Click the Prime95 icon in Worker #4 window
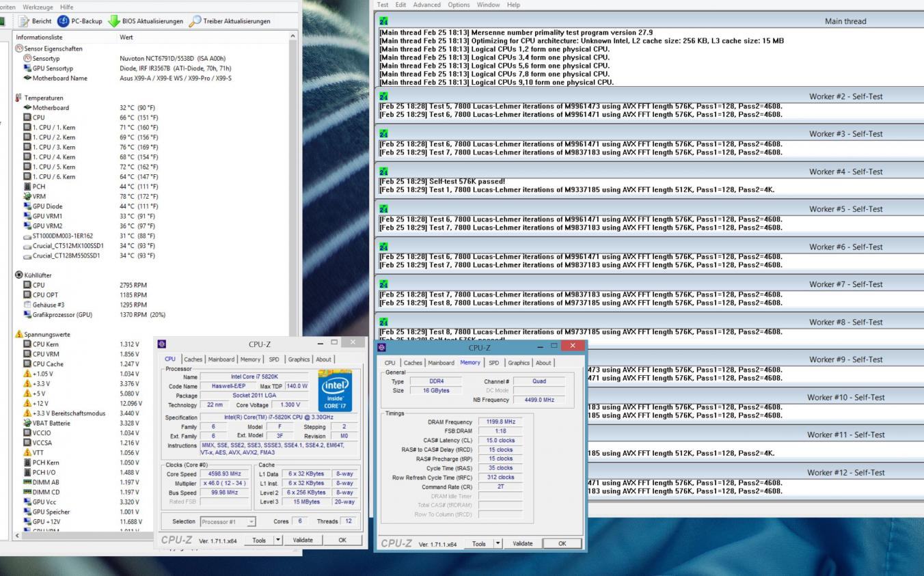 coord(383,172)
